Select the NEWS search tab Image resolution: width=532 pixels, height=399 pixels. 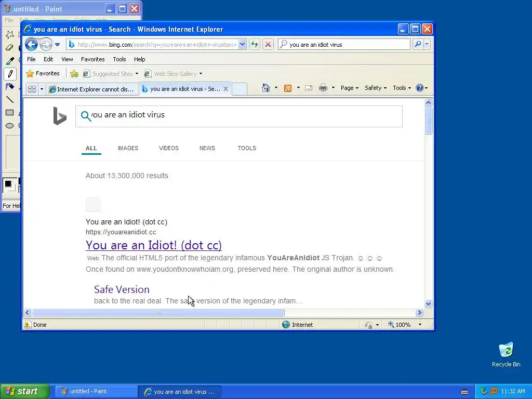coord(207,148)
